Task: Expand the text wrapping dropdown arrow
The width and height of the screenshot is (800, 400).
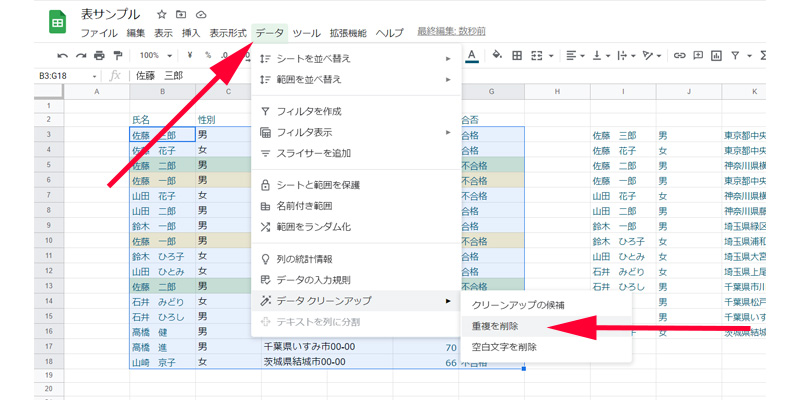Action: pyautogui.click(x=634, y=56)
